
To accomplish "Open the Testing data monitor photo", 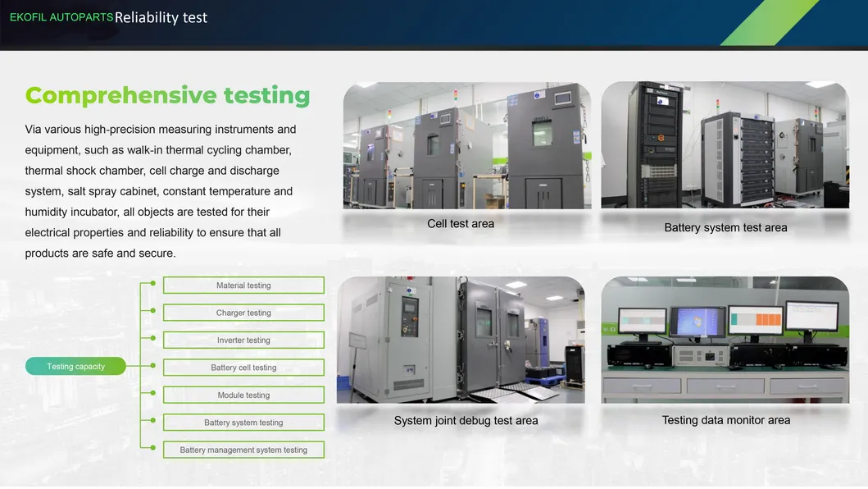I will point(725,340).
